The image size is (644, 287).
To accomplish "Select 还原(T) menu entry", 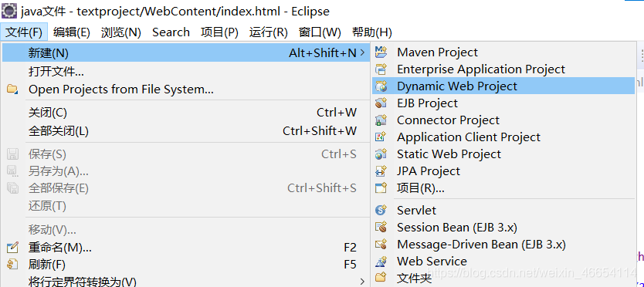I will tap(185, 206).
